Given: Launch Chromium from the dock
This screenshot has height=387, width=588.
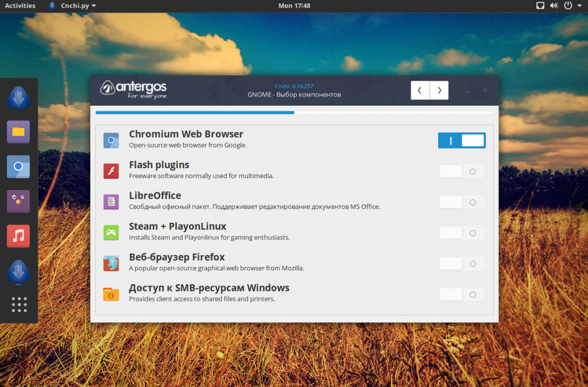Looking at the screenshot, I should tap(18, 167).
